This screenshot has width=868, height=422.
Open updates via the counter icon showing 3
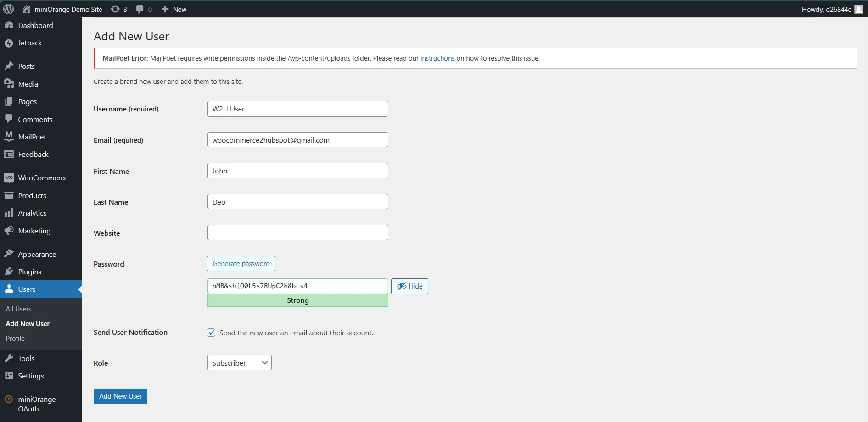(x=118, y=9)
